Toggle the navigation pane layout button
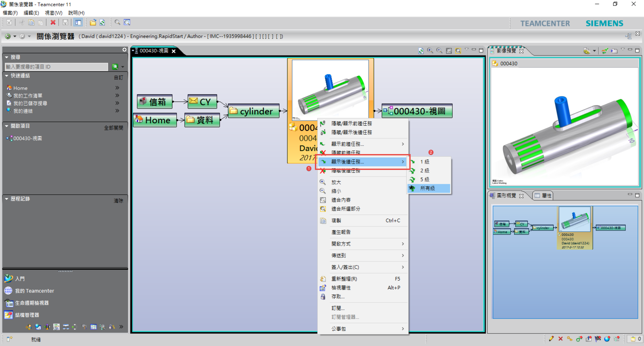644x346 pixels. point(78,23)
